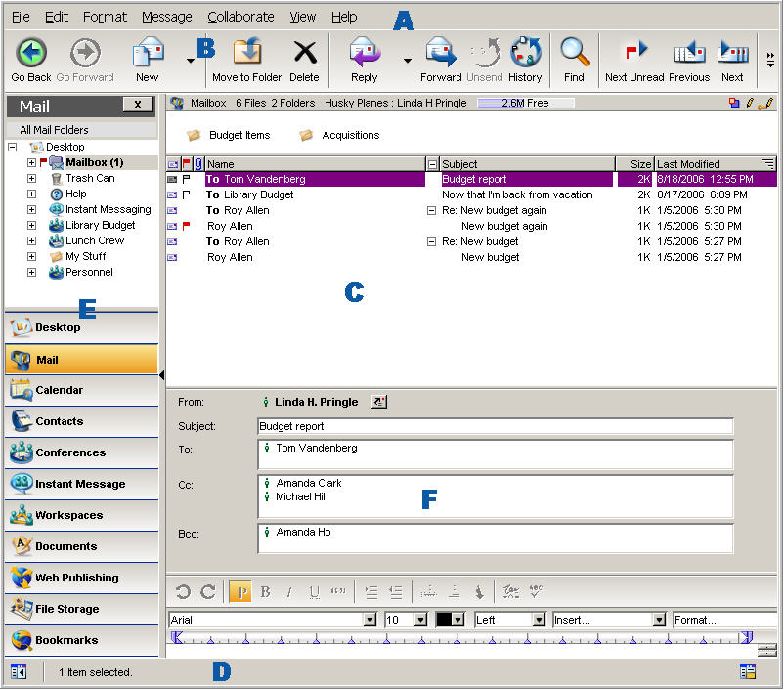Open the black text color swatch
This screenshot has height=690, width=784.
(x=445, y=620)
